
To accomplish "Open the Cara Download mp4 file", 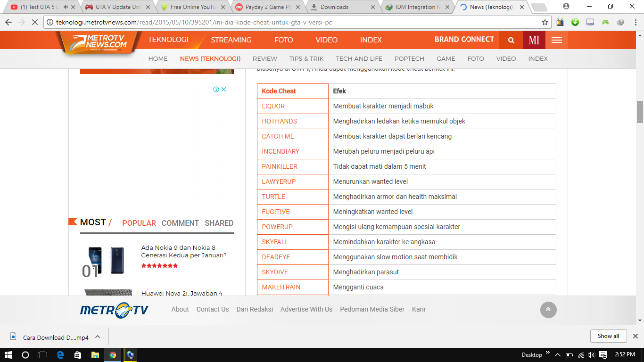I will [x=50, y=337].
